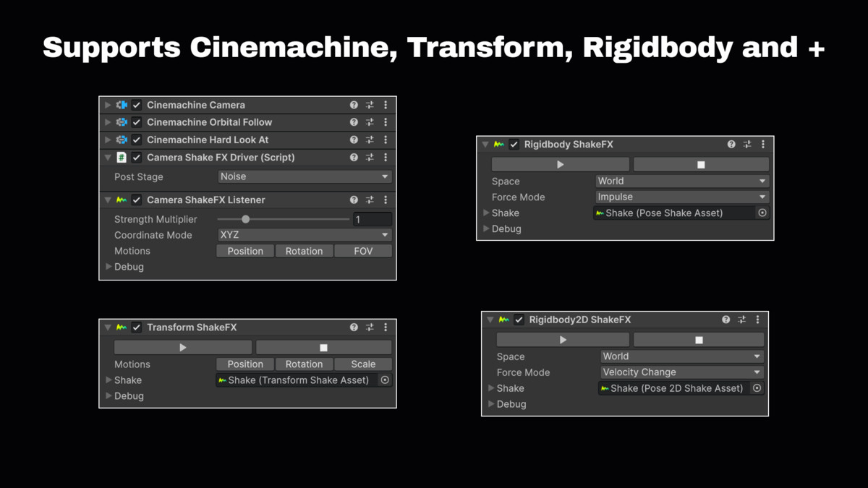Open Cinemachine Orbital Follow kebab menu
This screenshot has height=488, width=868.
tap(386, 122)
